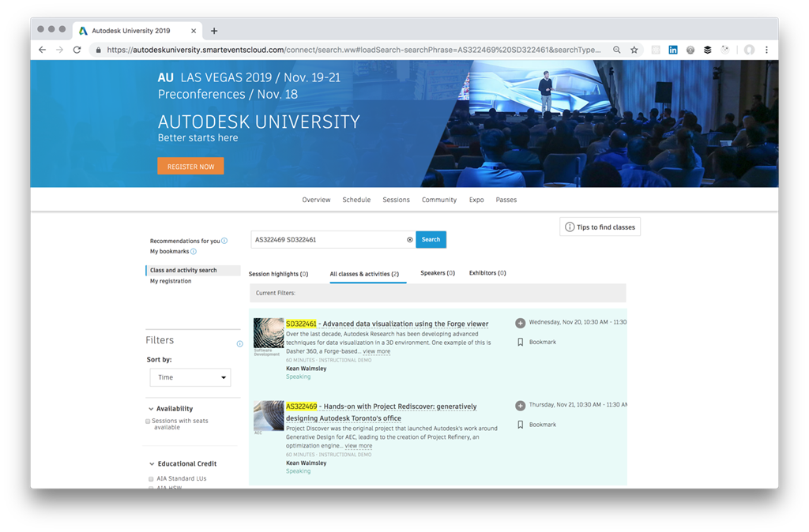
Task: Clear the search field with the X icon
Action: click(409, 240)
